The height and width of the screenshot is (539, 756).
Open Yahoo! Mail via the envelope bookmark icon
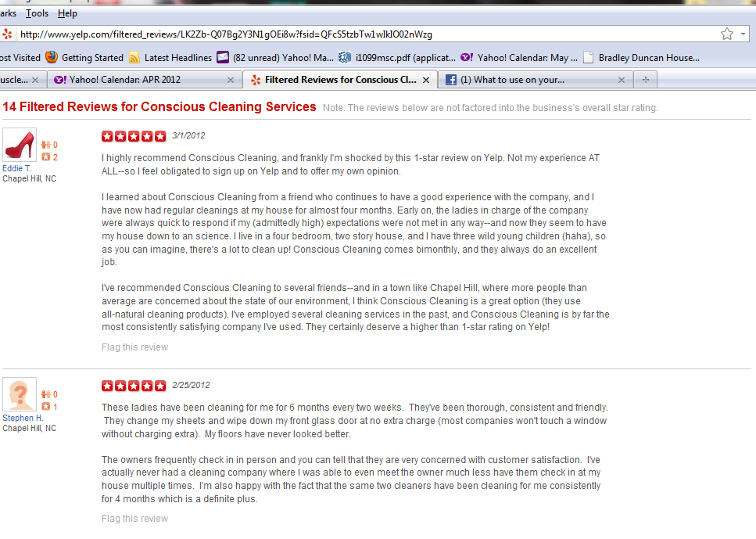[x=221, y=57]
